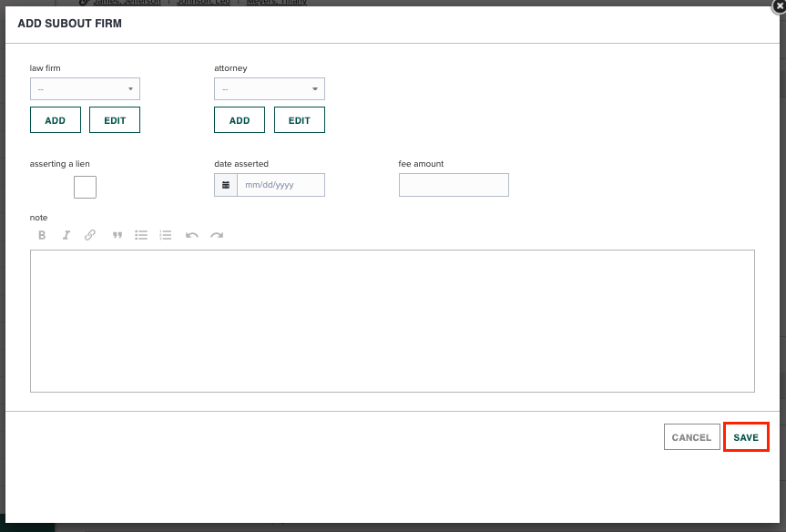Apply bold formatting in the note editor

pyautogui.click(x=41, y=235)
